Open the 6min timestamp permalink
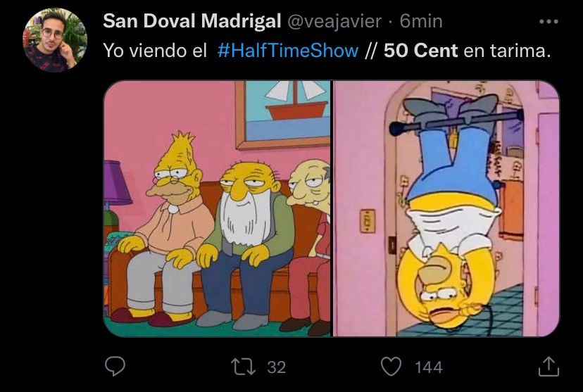 pyautogui.click(x=421, y=21)
